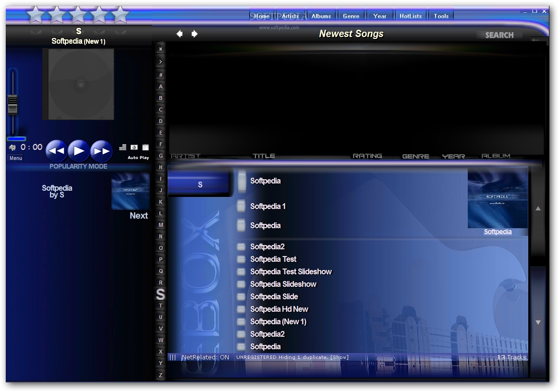Open the Artists tab
Viewport: 559px width, 392px height.
(290, 16)
